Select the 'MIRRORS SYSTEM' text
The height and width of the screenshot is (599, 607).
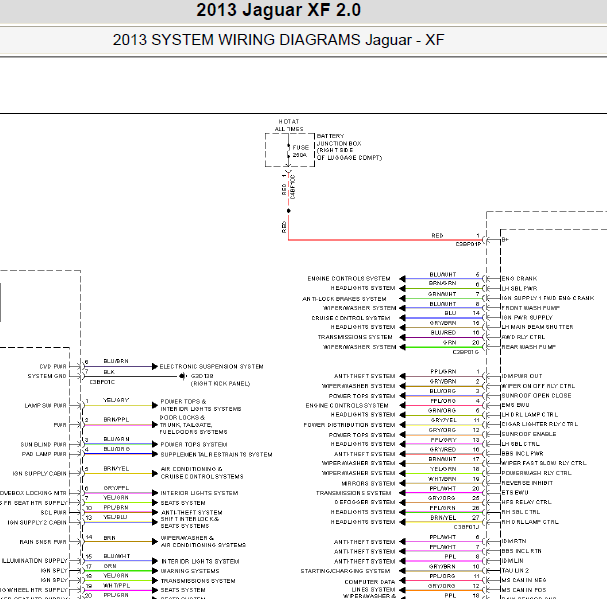pos(368,484)
